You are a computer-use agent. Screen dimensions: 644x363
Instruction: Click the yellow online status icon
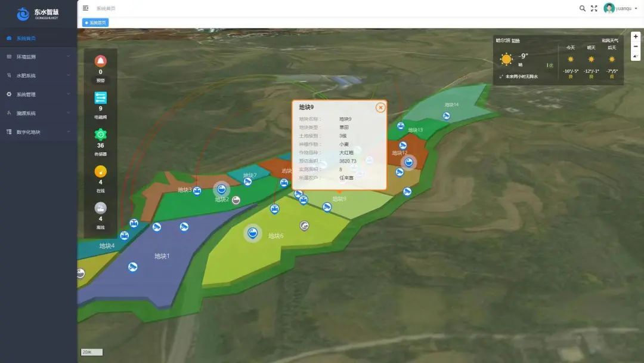coord(100,172)
